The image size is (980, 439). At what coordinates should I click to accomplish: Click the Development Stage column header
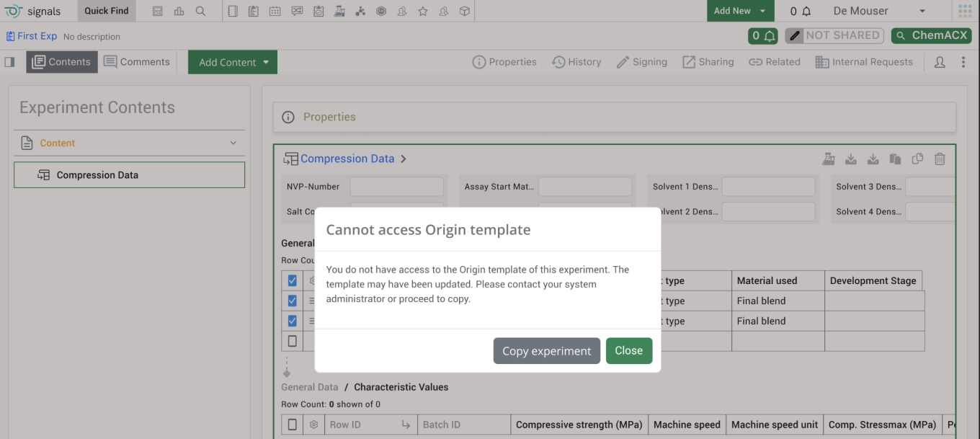pos(873,280)
